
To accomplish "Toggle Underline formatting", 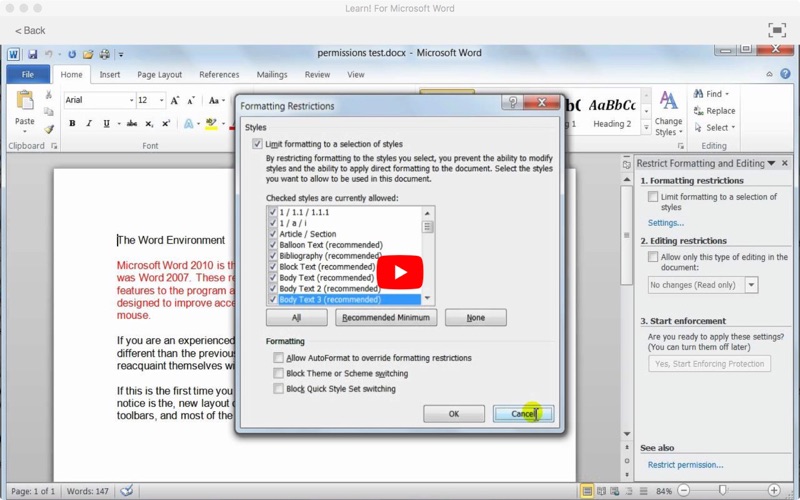I will [106, 123].
